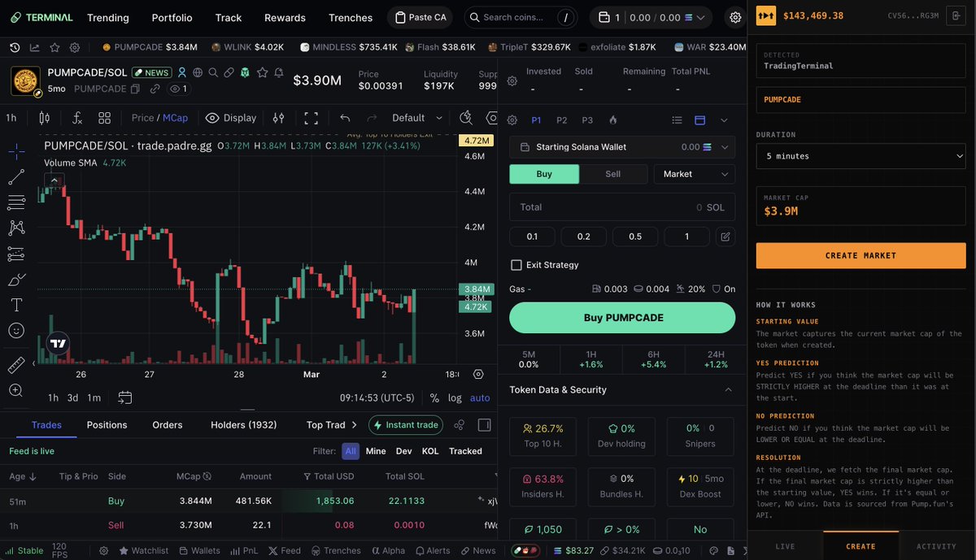The image size is (976, 560).
Task: Toggle auto scale on chart
Action: (x=480, y=398)
